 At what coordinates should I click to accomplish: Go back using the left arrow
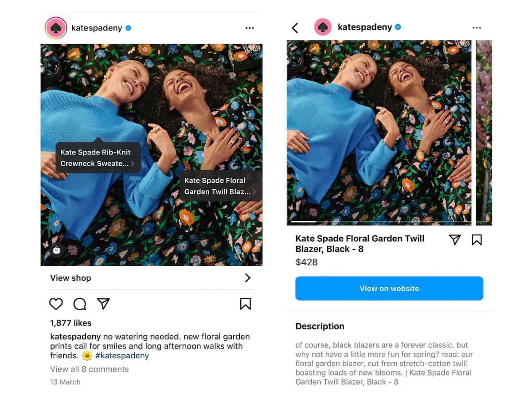point(295,27)
